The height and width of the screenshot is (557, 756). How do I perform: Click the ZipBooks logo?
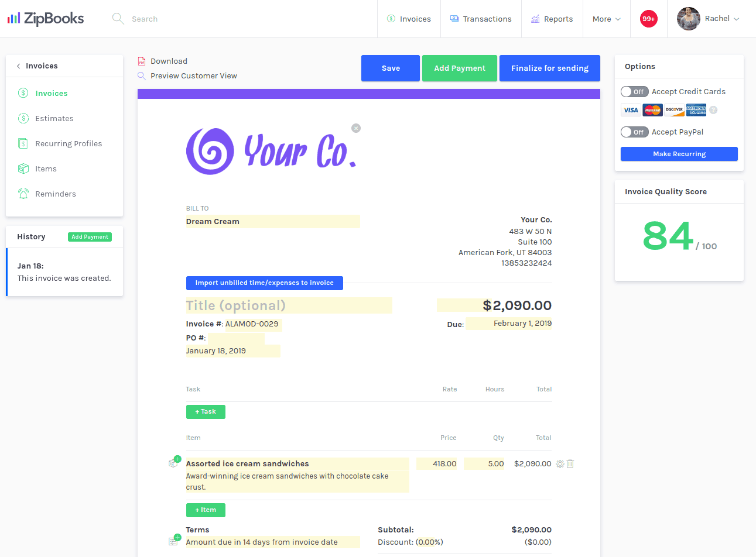[45, 18]
